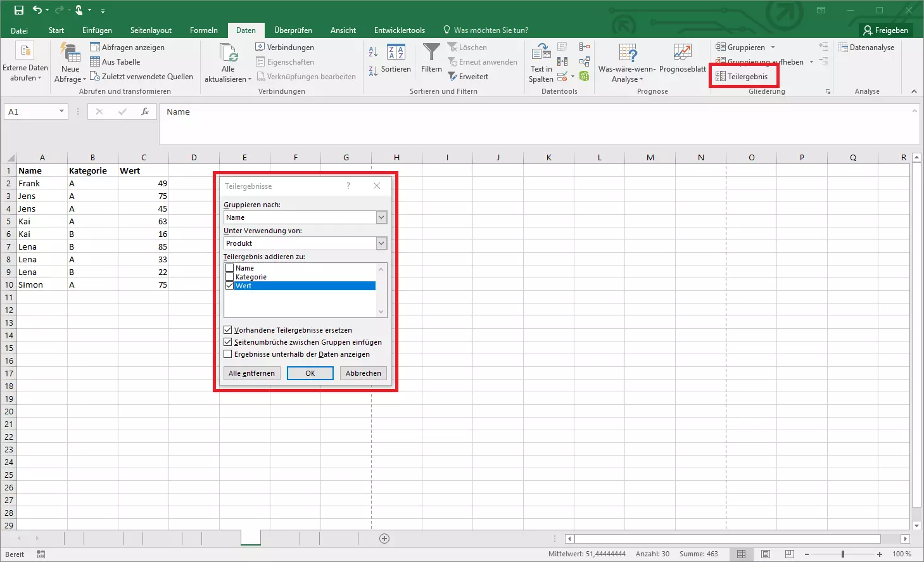Screen dimensions: 924x562
Task: Check the Kategorie box in the list
Action: 229,277
